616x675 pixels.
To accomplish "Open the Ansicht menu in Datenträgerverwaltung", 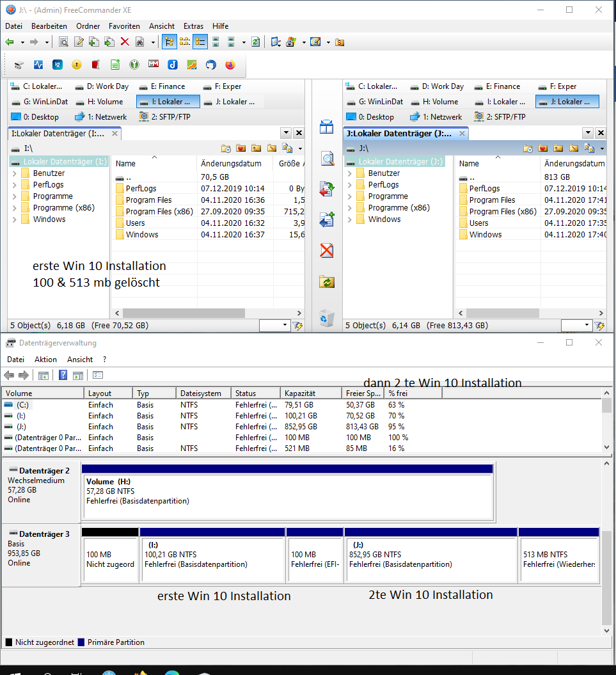I will pyautogui.click(x=79, y=360).
